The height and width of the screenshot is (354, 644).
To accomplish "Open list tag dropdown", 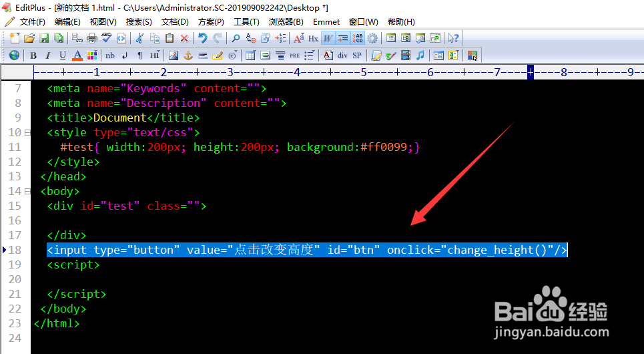I will pos(309,55).
